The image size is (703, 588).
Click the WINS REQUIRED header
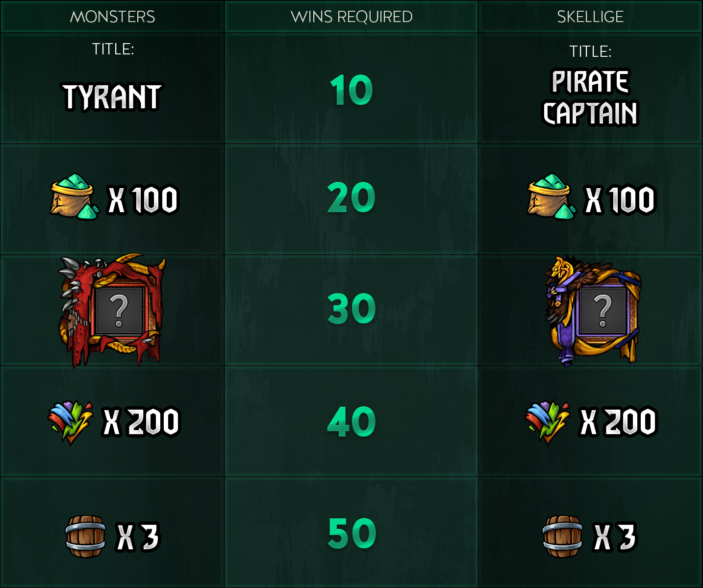click(x=351, y=17)
